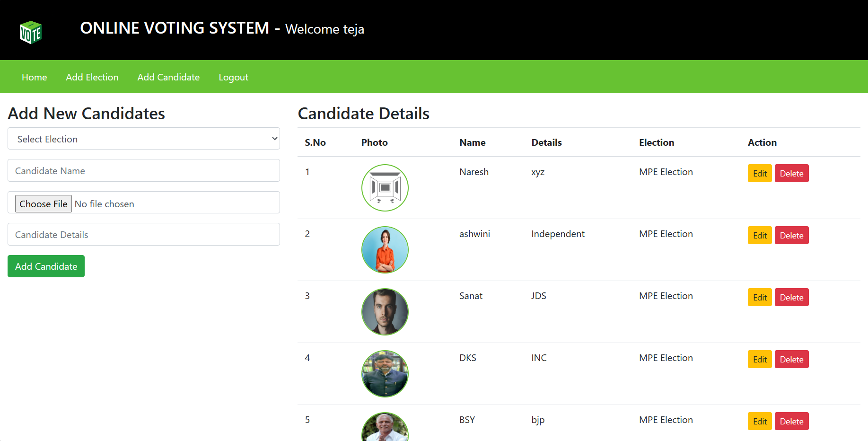Click the name cell 'Sanat'

471,296
